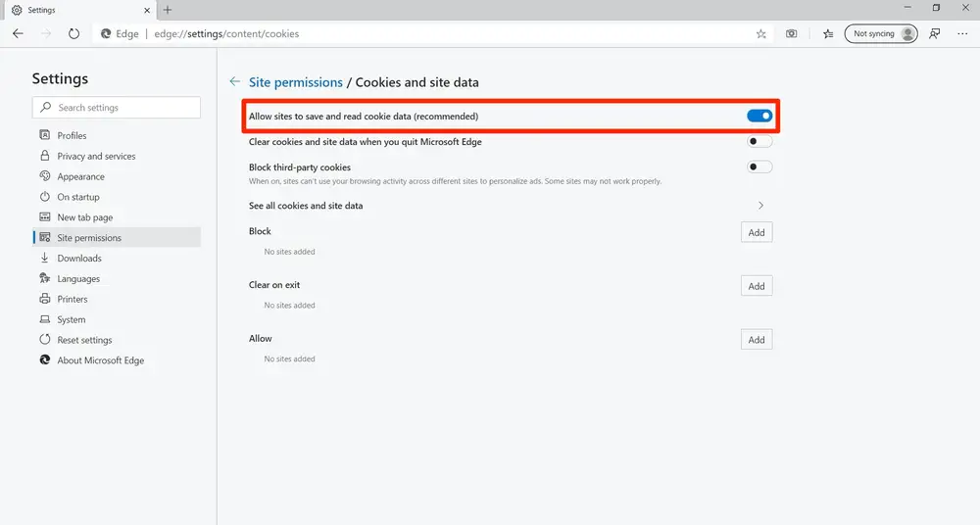Open the Settings and more ellipsis menu
Screen dimensions: 980x525
[961, 33]
